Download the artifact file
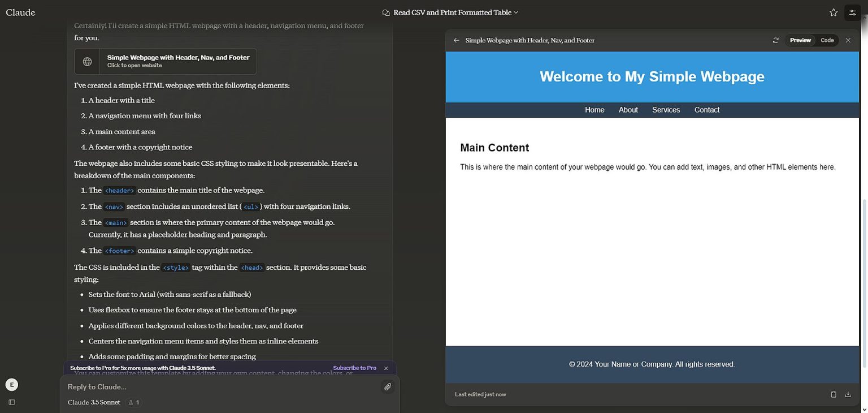This screenshot has height=413, width=868. [848, 394]
